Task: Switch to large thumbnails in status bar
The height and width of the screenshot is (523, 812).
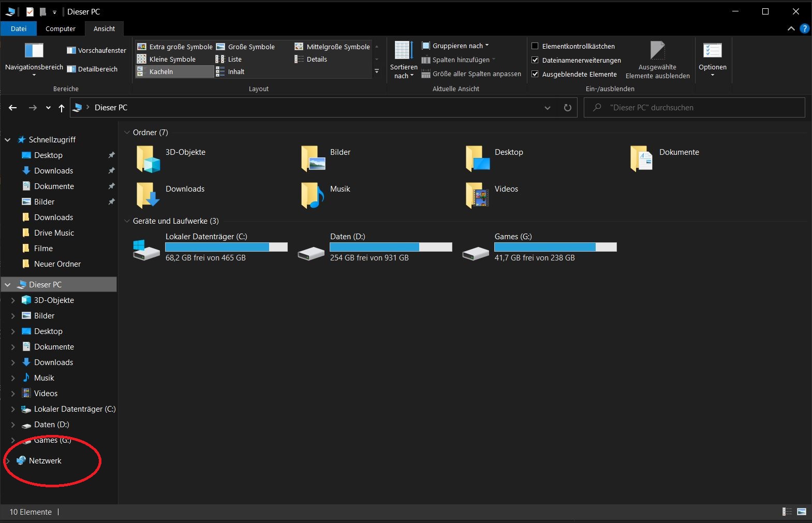Action: pyautogui.click(x=802, y=512)
